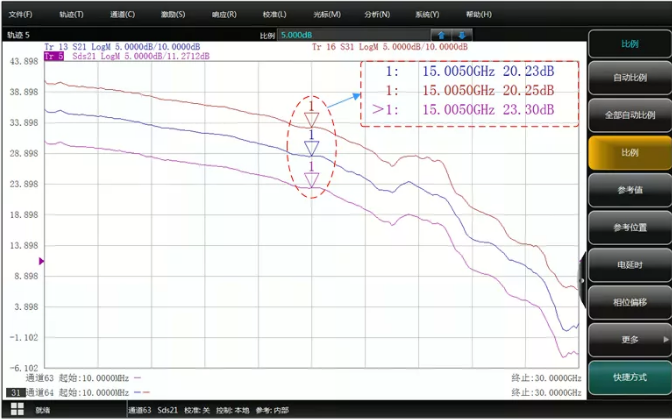
Task: Collapse the softkey panel using the side handle
Action: (x=582, y=281)
